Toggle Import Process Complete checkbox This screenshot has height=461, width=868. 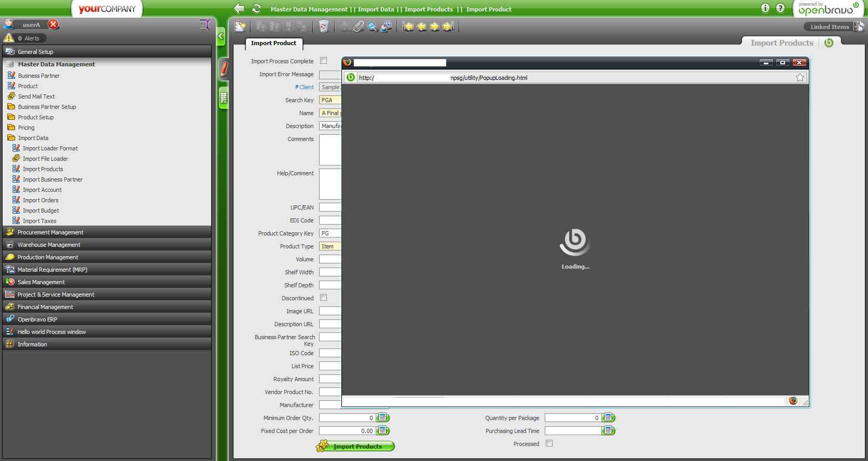323,61
